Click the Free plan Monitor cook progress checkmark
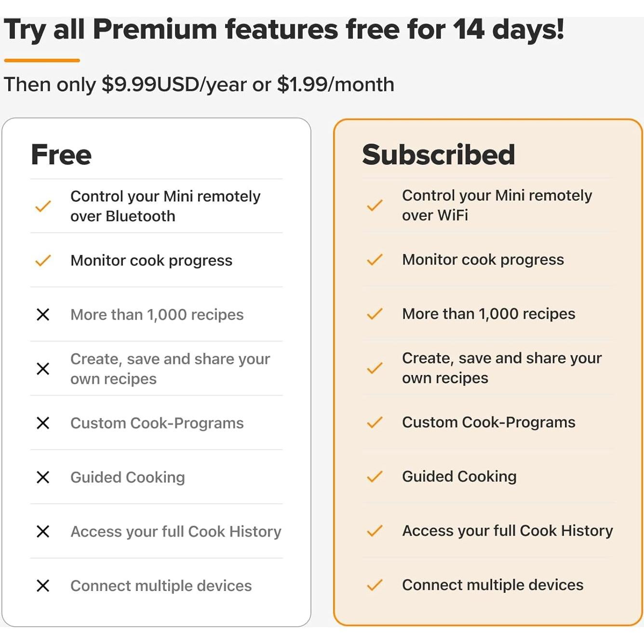 [43, 261]
